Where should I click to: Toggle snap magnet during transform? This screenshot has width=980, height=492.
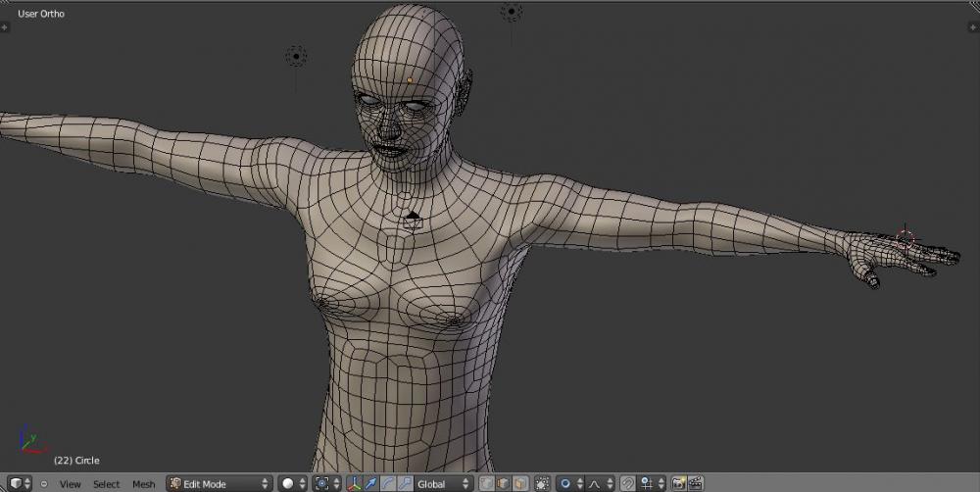(627, 483)
